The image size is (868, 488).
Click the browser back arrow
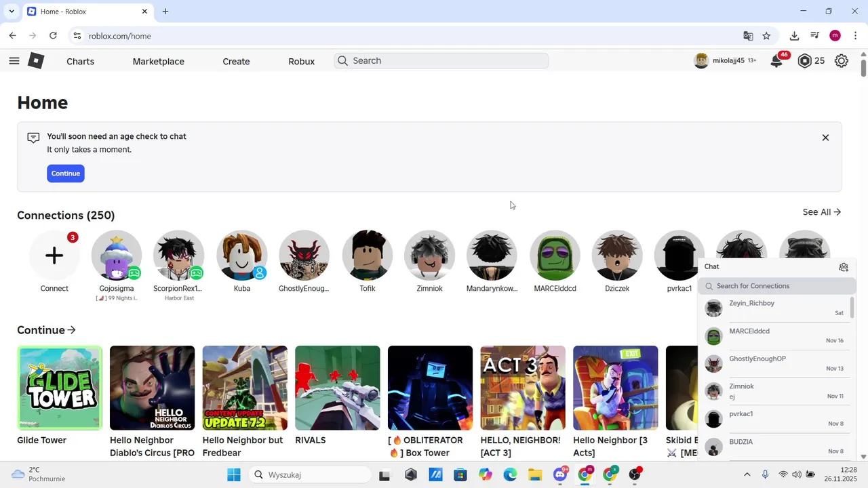click(x=12, y=36)
